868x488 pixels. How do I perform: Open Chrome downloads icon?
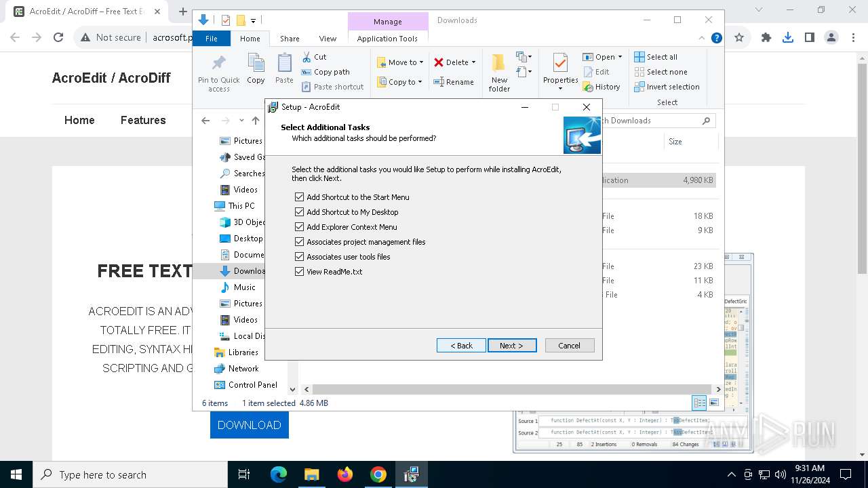coord(788,38)
